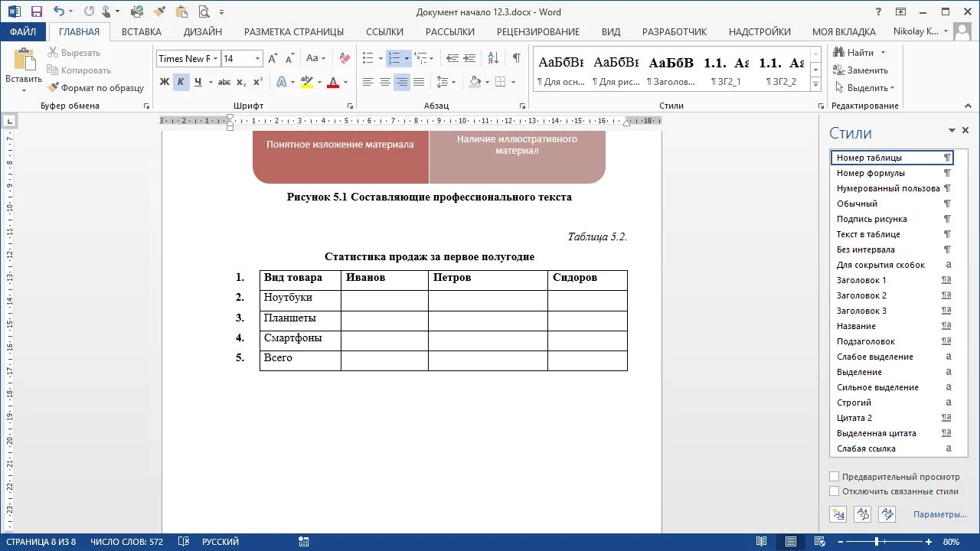Viewport: 980px width, 551px height.
Task: Switch to РЕЦЕНЗИРОВАНИЕ tab
Action: pyautogui.click(x=538, y=31)
